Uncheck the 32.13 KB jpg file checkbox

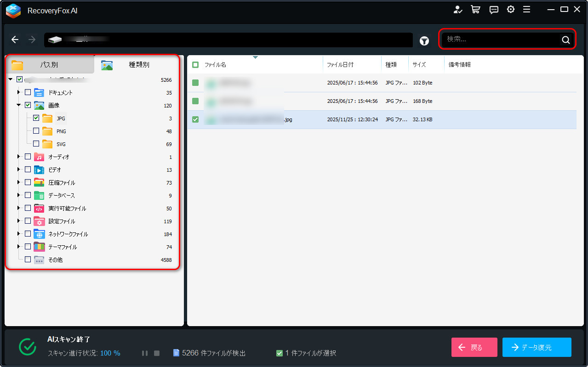pyautogui.click(x=195, y=119)
